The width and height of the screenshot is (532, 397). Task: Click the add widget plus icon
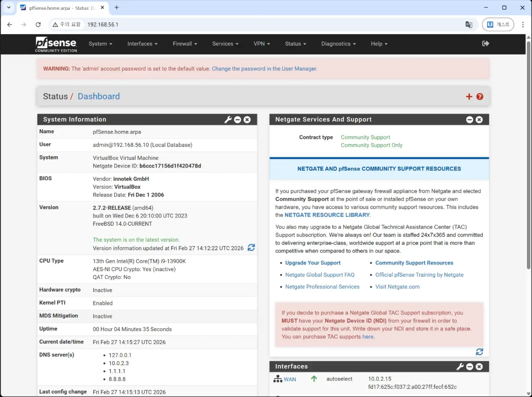(x=469, y=97)
